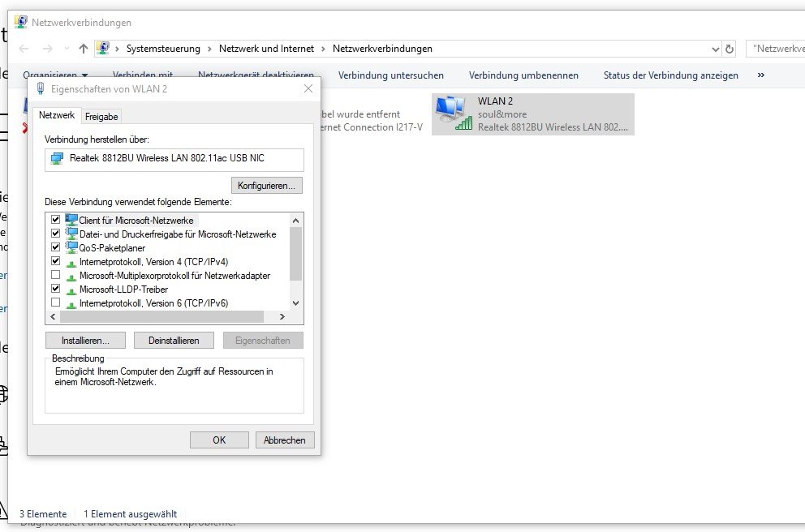Select Internetprotokoll, Version 4 (TCP/IPv4) row
The height and width of the screenshot is (532, 805).
pyautogui.click(x=153, y=262)
